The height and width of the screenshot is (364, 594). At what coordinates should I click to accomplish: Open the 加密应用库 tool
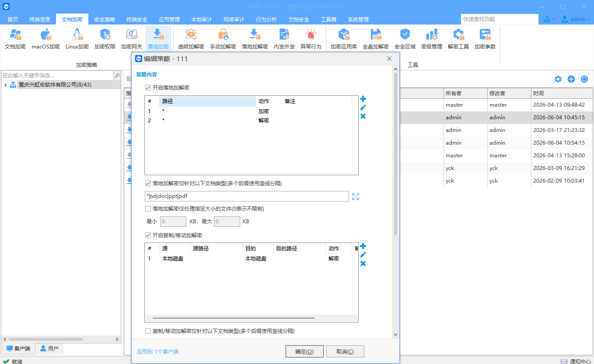click(344, 39)
